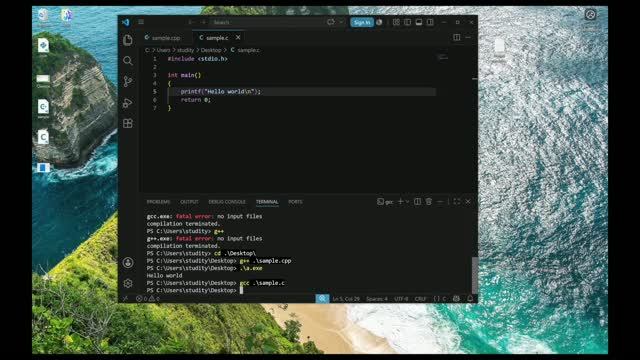Change the CRLF end-of-line setting
The width and height of the screenshot is (640, 360).
pos(420,299)
